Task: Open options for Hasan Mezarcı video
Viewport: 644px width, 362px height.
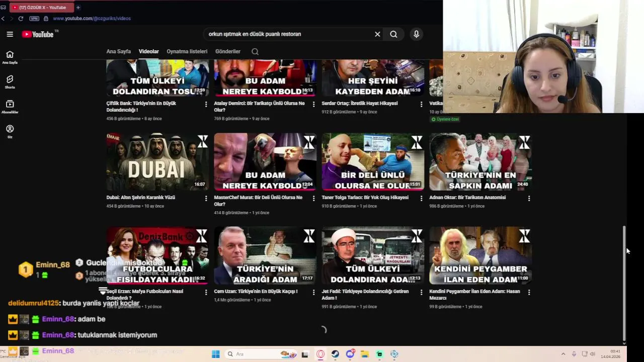Action: [x=529, y=292]
